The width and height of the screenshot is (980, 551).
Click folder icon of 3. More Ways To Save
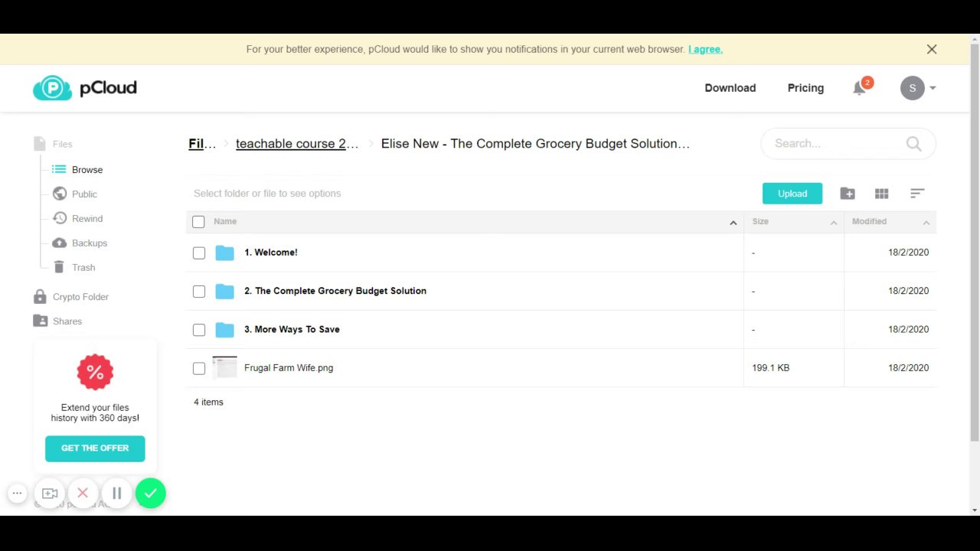tap(224, 330)
